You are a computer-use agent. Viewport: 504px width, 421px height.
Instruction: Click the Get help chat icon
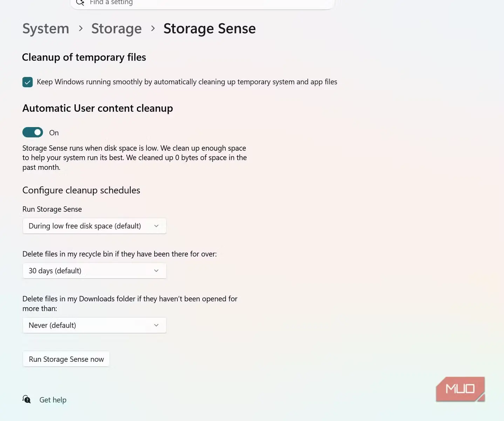point(27,399)
